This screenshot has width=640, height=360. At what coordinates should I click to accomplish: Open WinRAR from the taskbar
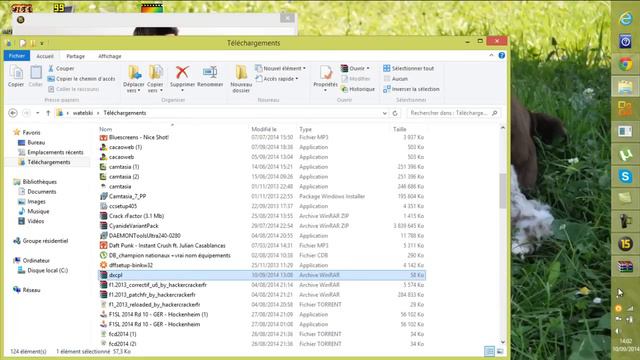[x=625, y=267]
